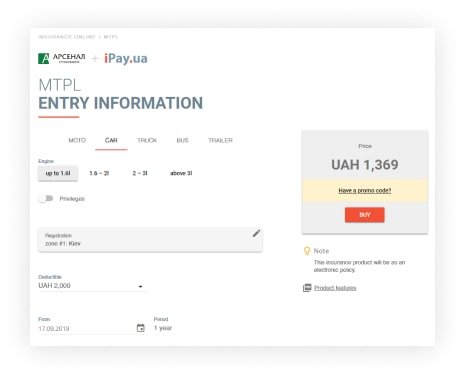Click the 'ENTRY INFORMATION' heading

pos(121,103)
